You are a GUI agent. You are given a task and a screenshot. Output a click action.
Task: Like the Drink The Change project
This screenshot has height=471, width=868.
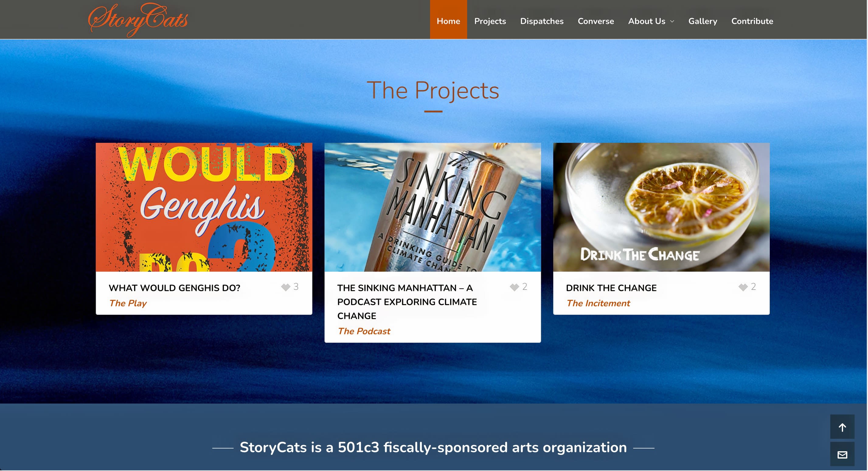tap(743, 287)
